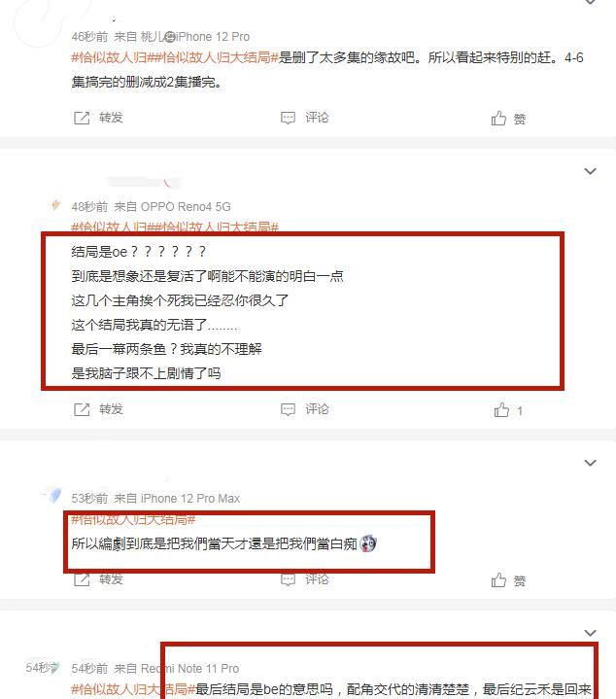Click repost icon on first post
This screenshot has width=616, height=699.
click(82, 119)
